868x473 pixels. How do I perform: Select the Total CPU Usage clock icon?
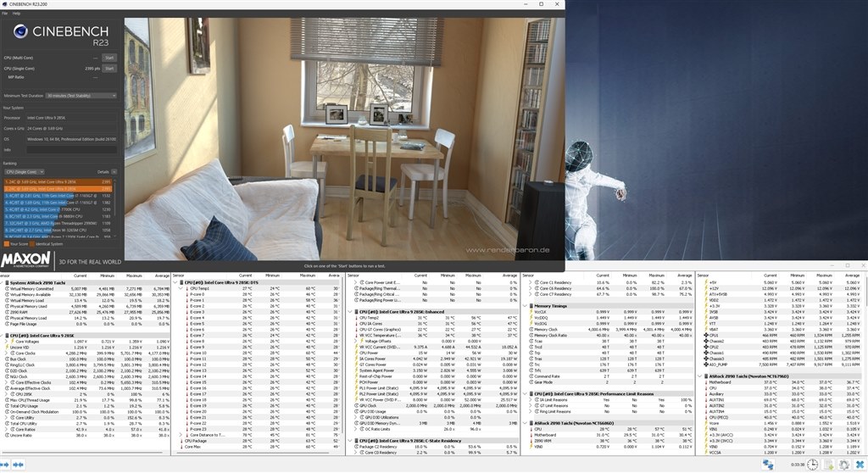coord(7,406)
